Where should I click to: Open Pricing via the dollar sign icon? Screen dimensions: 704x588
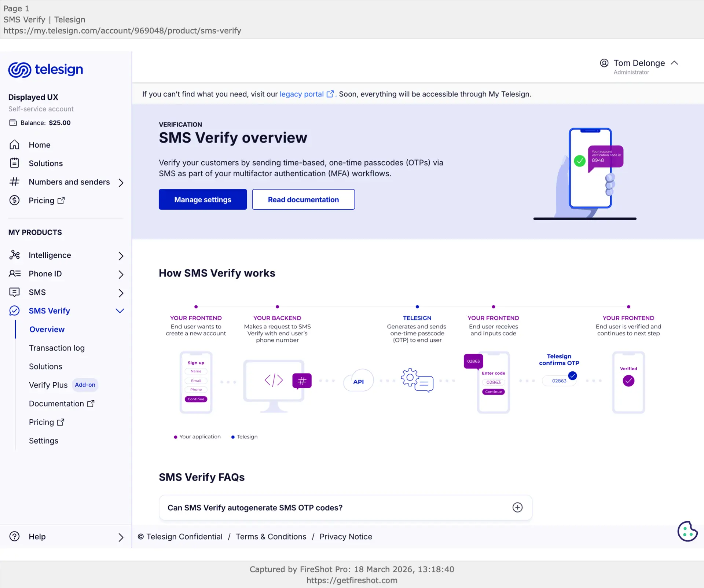point(14,200)
